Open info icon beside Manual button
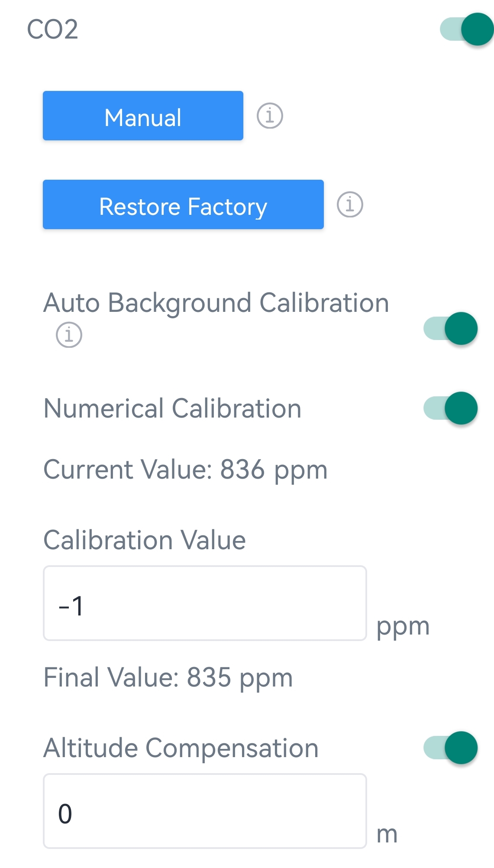Image resolution: width=494 pixels, height=868 pixels. click(x=270, y=116)
